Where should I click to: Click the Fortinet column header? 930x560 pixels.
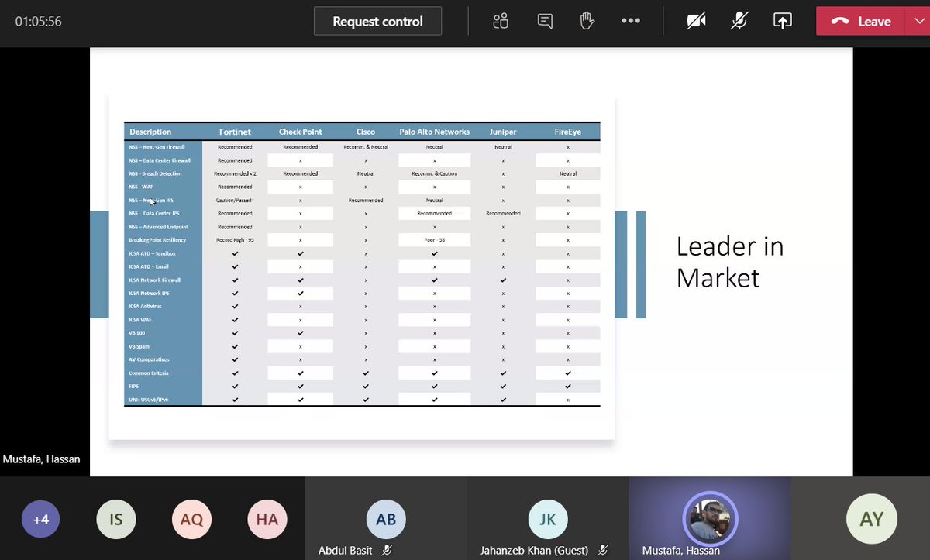[x=235, y=132]
